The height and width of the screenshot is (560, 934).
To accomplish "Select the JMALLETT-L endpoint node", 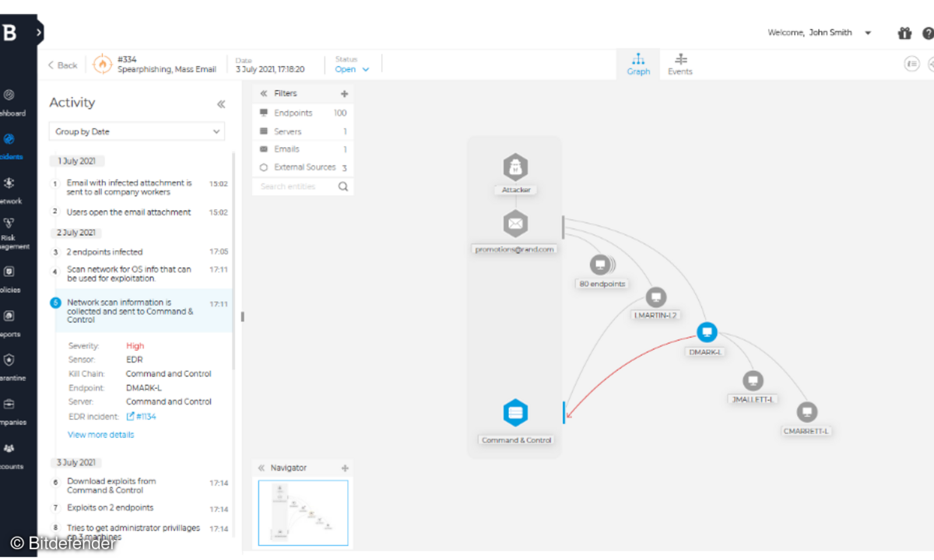I will pyautogui.click(x=752, y=380).
